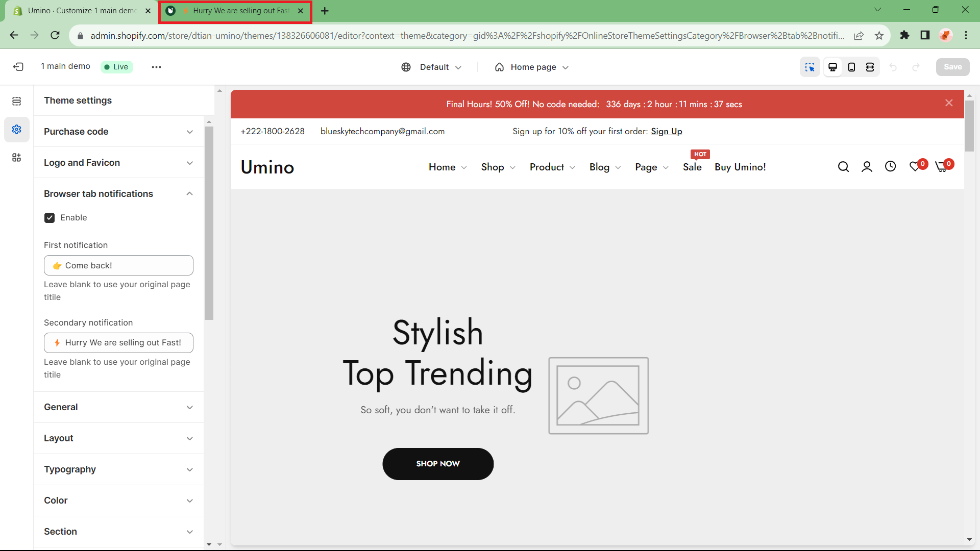Open the Home page template dropdown
Image resolution: width=980 pixels, height=551 pixels.
tap(532, 67)
